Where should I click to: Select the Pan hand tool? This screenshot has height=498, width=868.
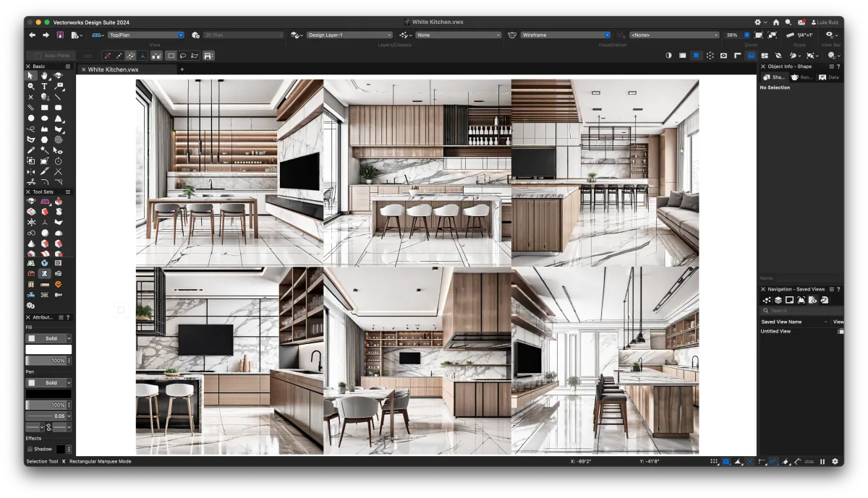coord(44,76)
